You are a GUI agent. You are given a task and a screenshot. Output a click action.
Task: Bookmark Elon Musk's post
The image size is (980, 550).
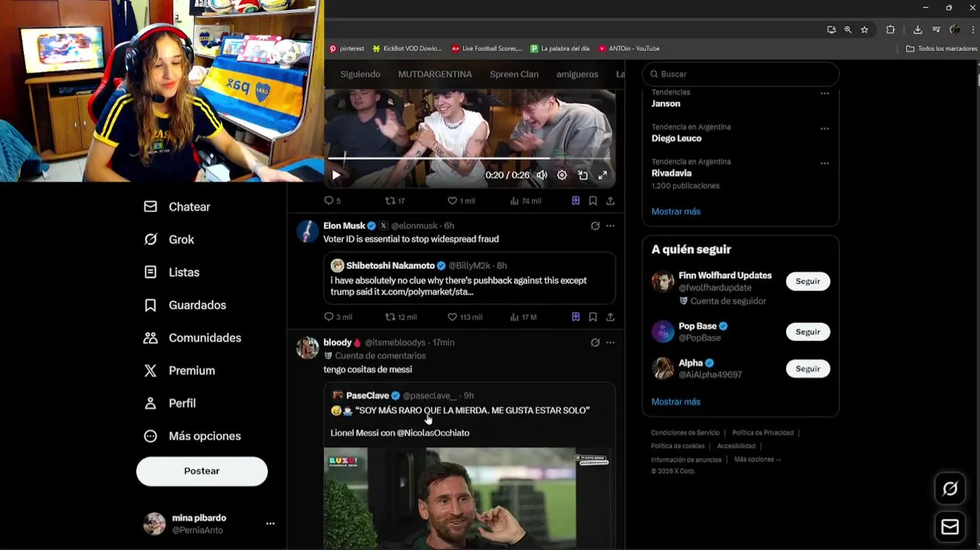593,317
